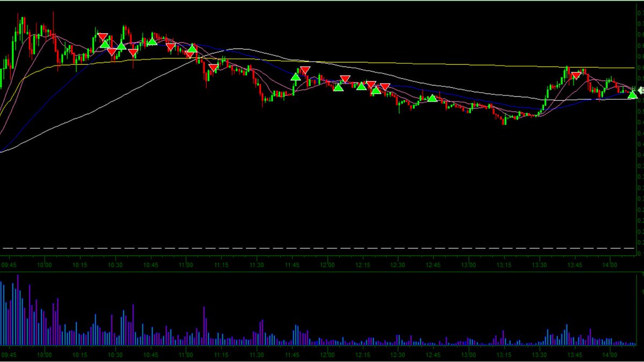The width and height of the screenshot is (644, 362).
Task: Click 13:00 on the price chart time axis
Action: (x=469, y=265)
